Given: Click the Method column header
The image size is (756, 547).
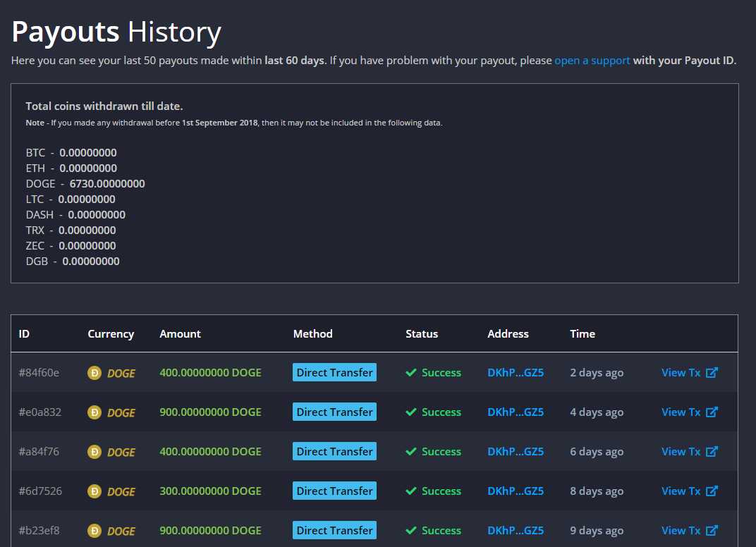Looking at the screenshot, I should point(313,334).
